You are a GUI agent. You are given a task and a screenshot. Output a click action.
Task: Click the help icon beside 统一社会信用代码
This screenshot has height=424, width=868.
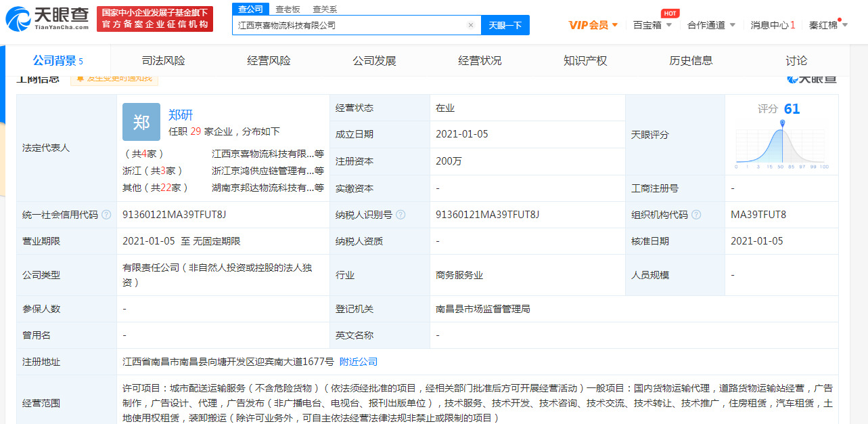(x=106, y=215)
